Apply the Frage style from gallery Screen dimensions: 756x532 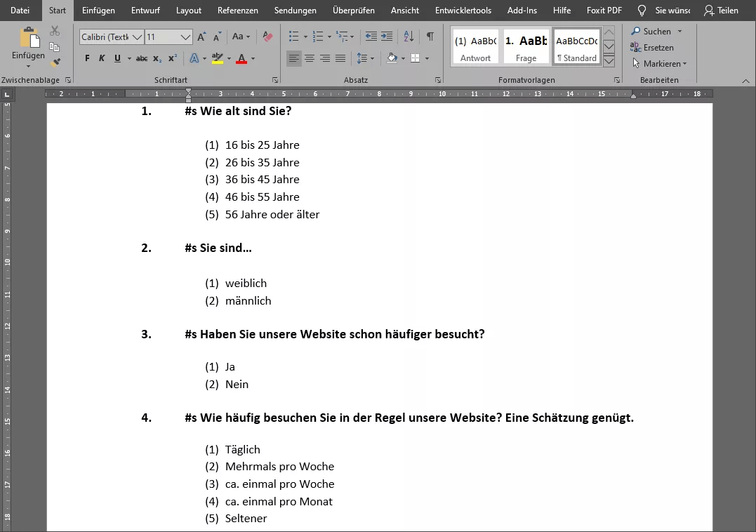click(x=526, y=46)
